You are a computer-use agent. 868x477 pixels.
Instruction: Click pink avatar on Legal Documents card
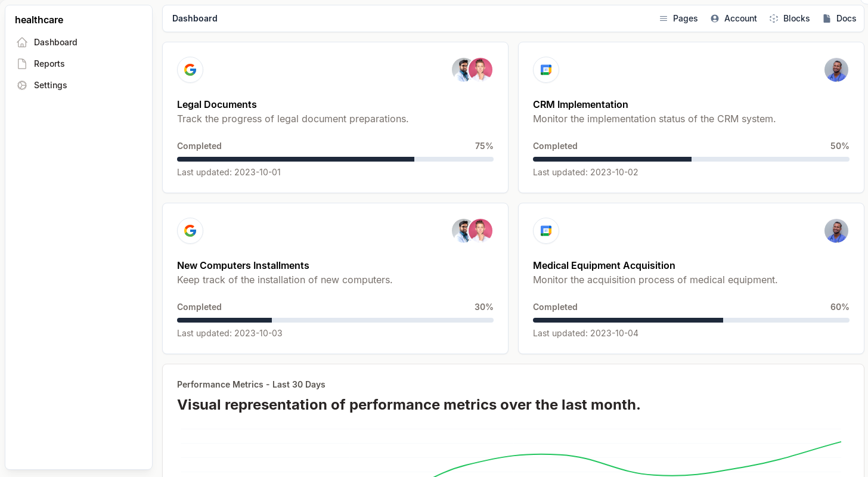click(481, 70)
